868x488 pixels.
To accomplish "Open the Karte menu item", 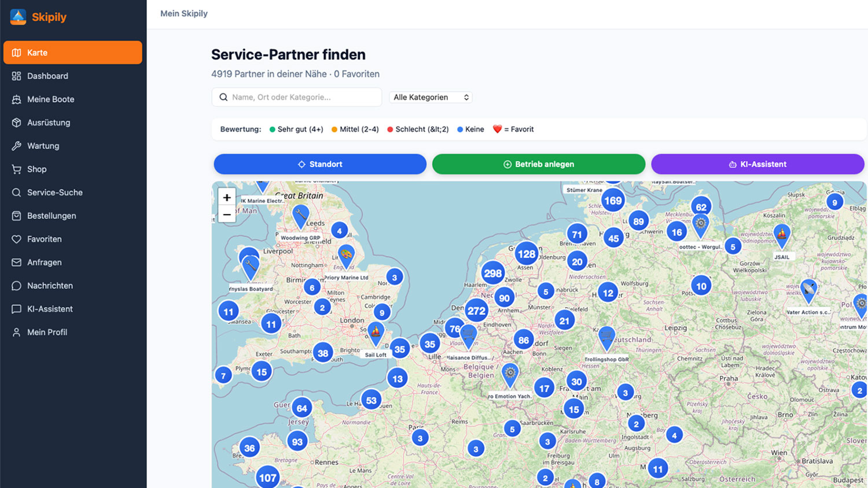I will 73,53.
